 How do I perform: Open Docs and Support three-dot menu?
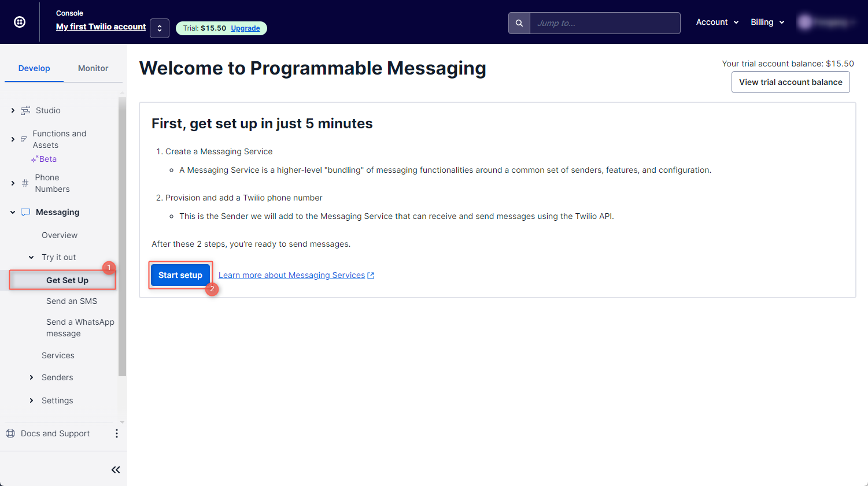click(x=117, y=433)
